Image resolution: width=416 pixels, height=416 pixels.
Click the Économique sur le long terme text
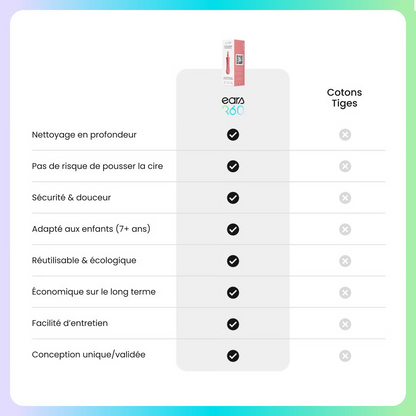[x=94, y=292]
